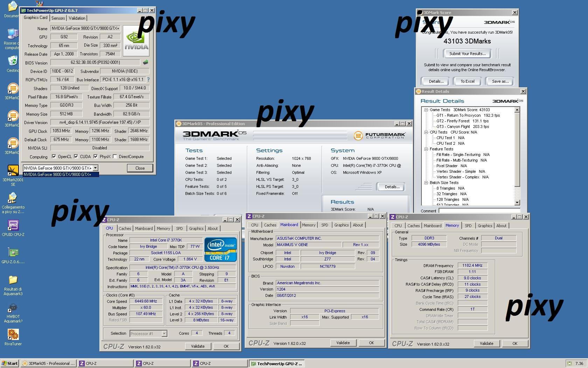This screenshot has width=588, height=368.
Task: Open the Processor #1 selection dropdown
Action: click(164, 334)
